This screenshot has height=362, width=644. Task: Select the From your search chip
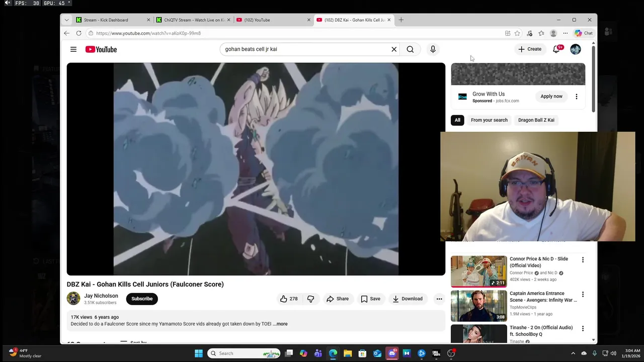point(489,120)
